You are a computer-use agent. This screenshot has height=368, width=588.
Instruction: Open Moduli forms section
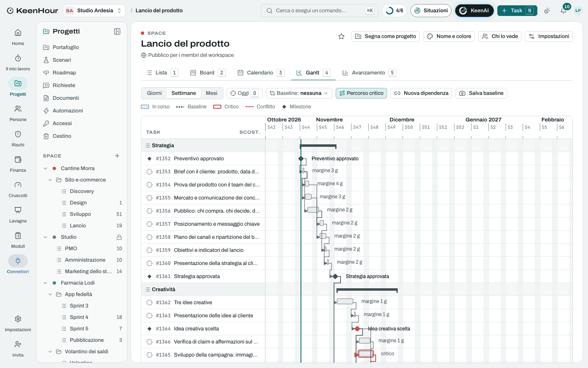pyautogui.click(x=18, y=240)
